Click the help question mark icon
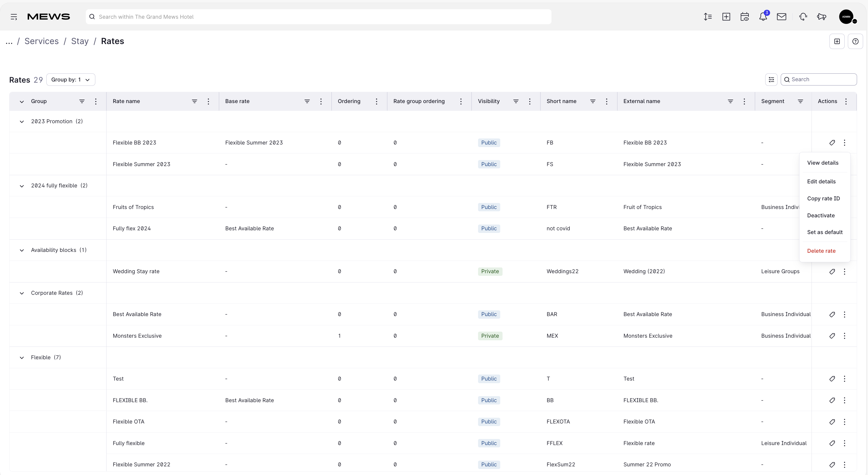The height and width of the screenshot is (475, 868). [x=855, y=41]
